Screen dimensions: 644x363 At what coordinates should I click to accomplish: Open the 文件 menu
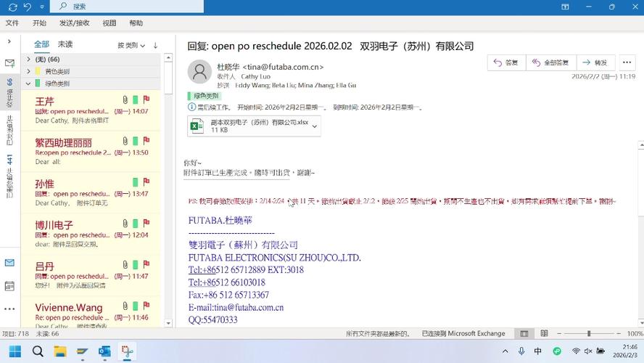click(x=12, y=23)
